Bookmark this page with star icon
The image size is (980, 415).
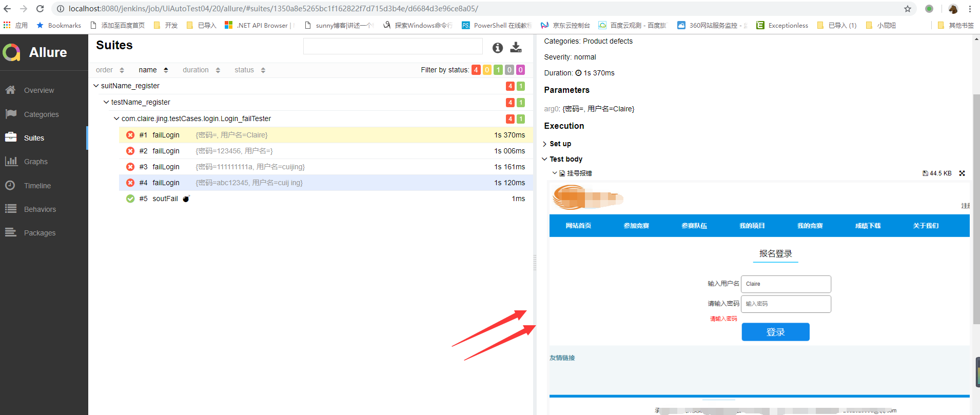(x=908, y=9)
